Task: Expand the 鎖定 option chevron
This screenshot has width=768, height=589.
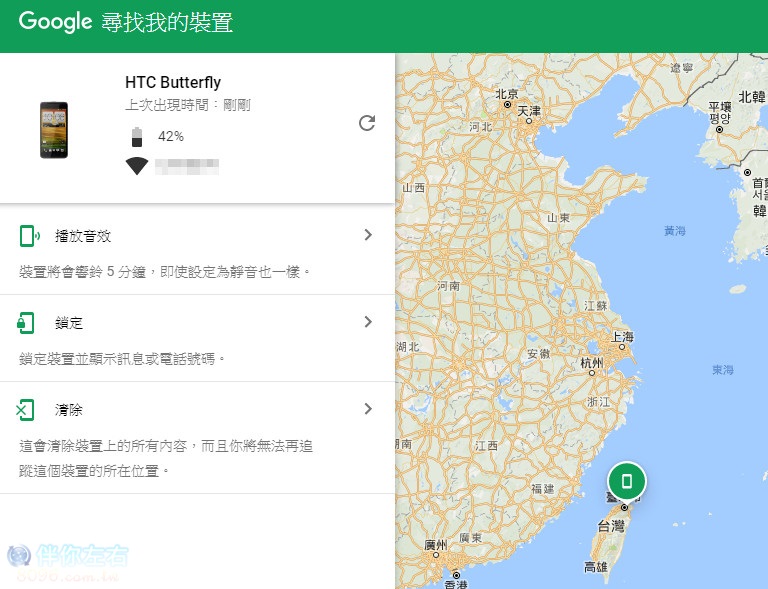Action: [368, 322]
